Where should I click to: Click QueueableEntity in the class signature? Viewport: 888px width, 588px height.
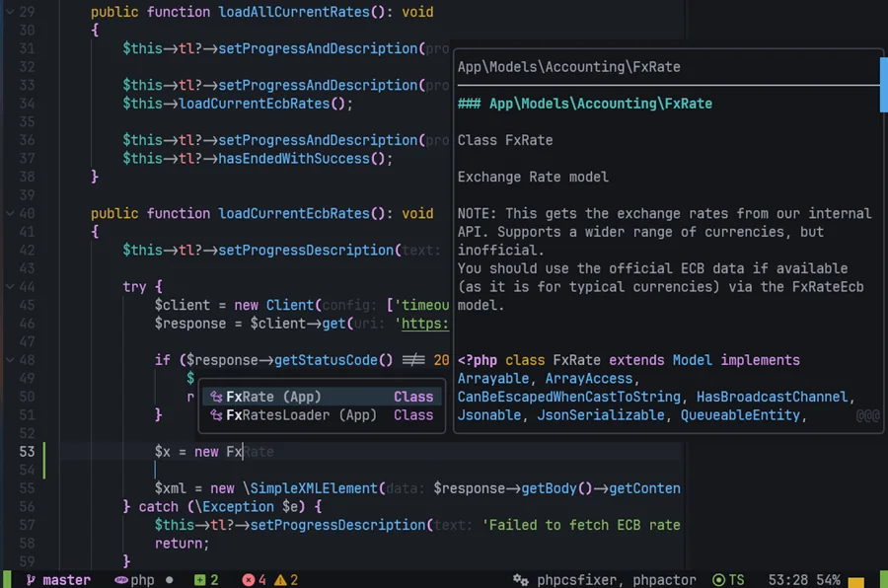pos(740,415)
